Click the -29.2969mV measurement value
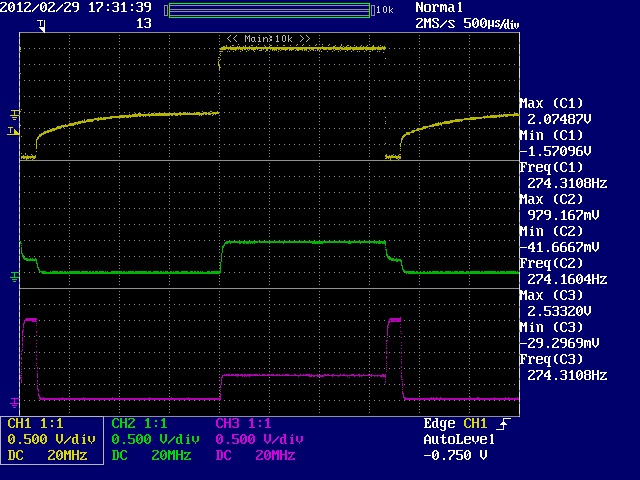 pyautogui.click(x=560, y=343)
